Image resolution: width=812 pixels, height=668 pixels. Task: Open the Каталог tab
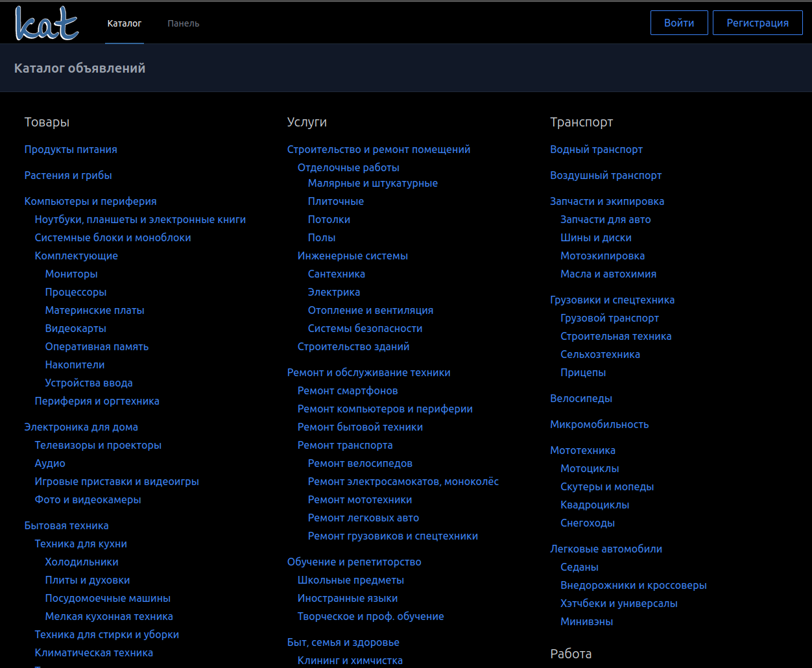[125, 23]
